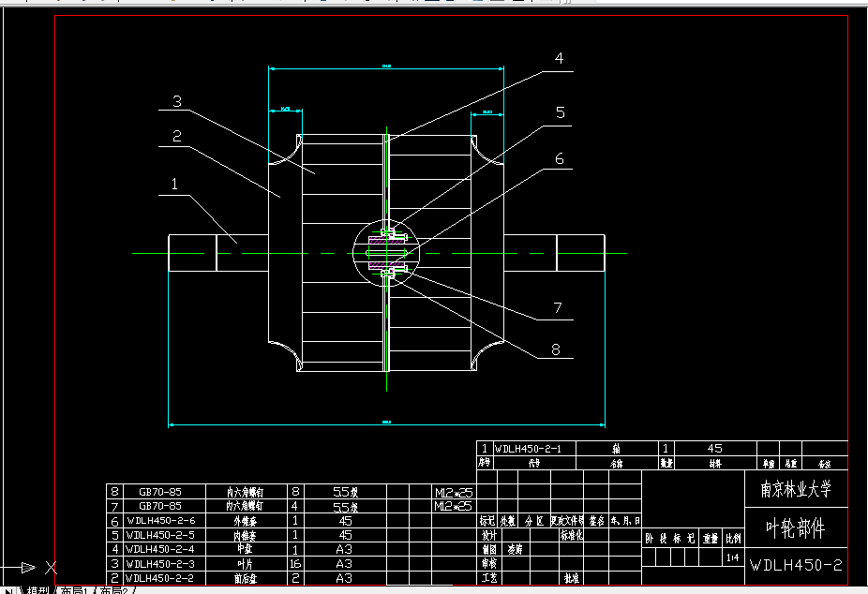The height and width of the screenshot is (594, 868).
Task: Click M12*25 remark in row 8
Action: [454, 492]
